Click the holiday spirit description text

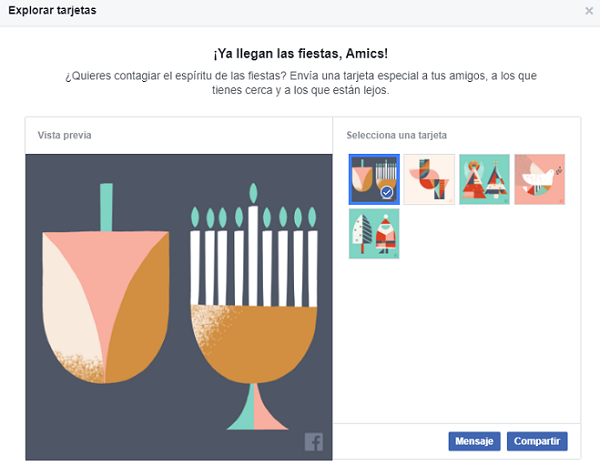(x=299, y=82)
